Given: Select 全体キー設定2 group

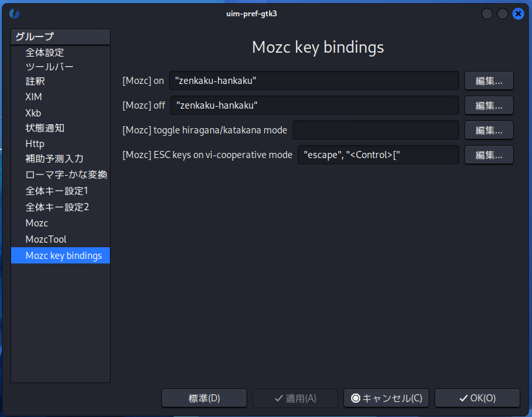Looking at the screenshot, I should (x=60, y=208).
